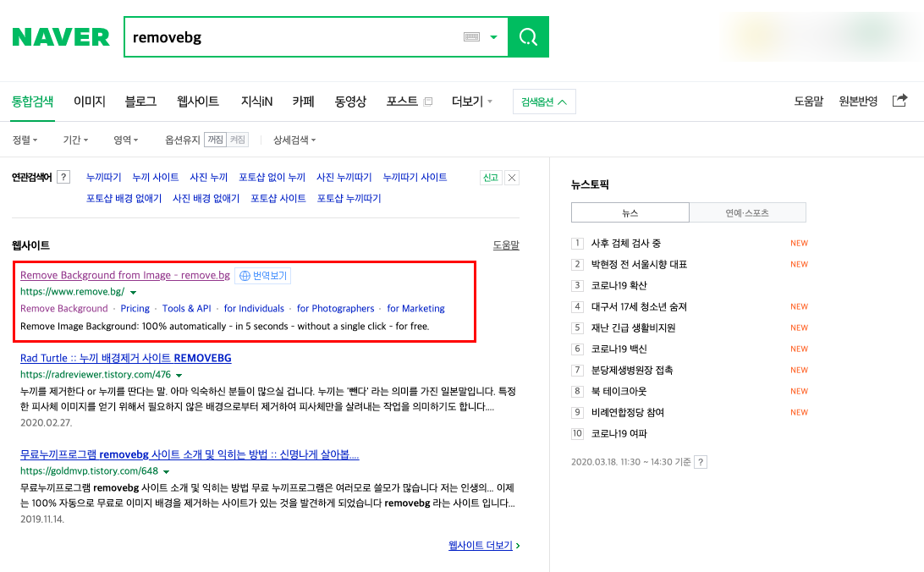Image resolution: width=924 pixels, height=572 pixels.
Task: Click related search 누끼따기 사이트
Action: pos(415,178)
